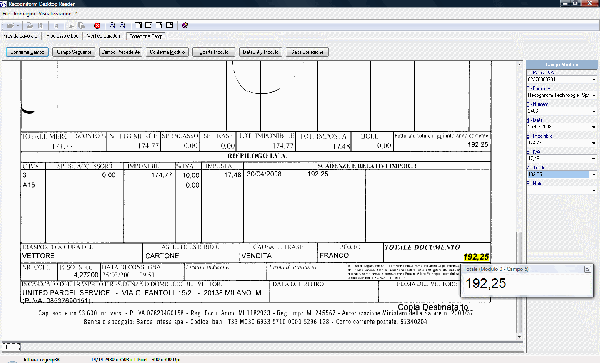
Task: Open dropdown arrow of the highlighted Totale field
Action: tap(594, 174)
